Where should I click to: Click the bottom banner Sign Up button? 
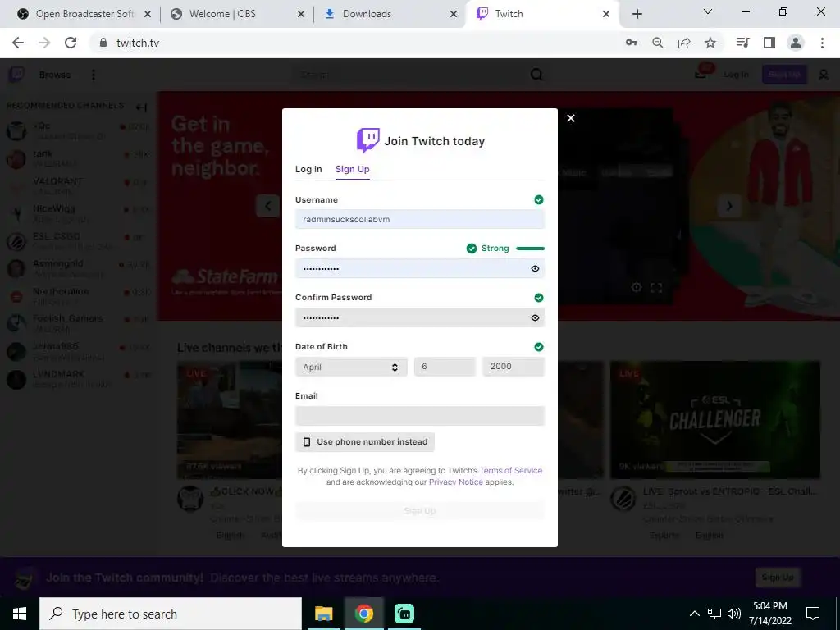(x=778, y=577)
